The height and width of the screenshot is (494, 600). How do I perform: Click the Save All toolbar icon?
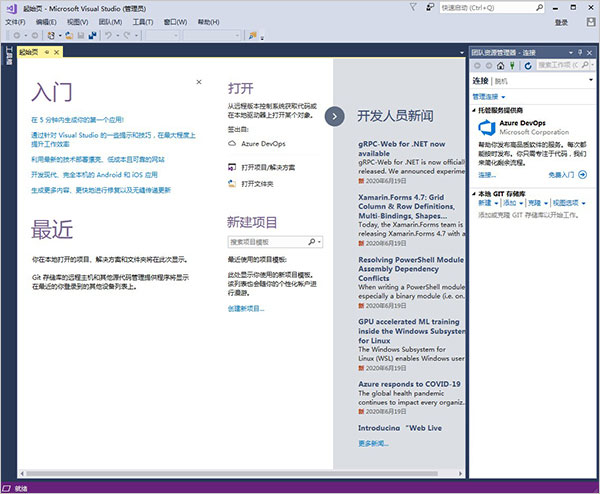pos(92,36)
